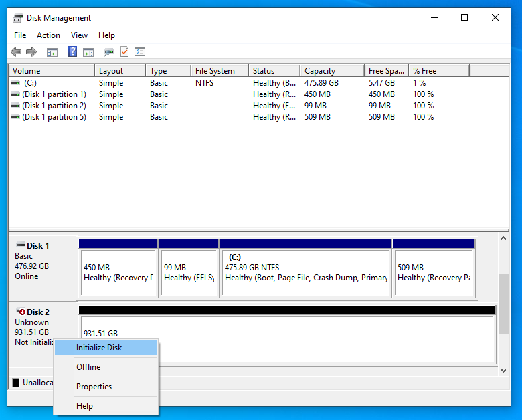
Task: Click the Back arrow toolbar icon
Action: tap(16, 52)
